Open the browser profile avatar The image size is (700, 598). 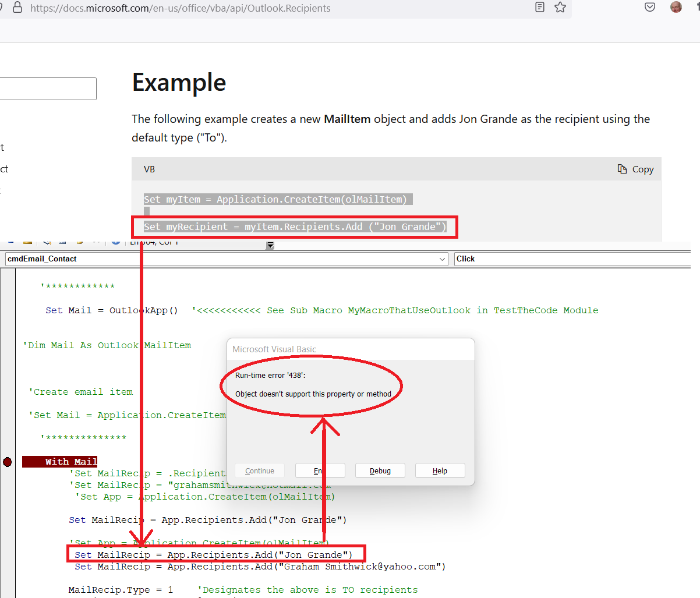pos(676,8)
